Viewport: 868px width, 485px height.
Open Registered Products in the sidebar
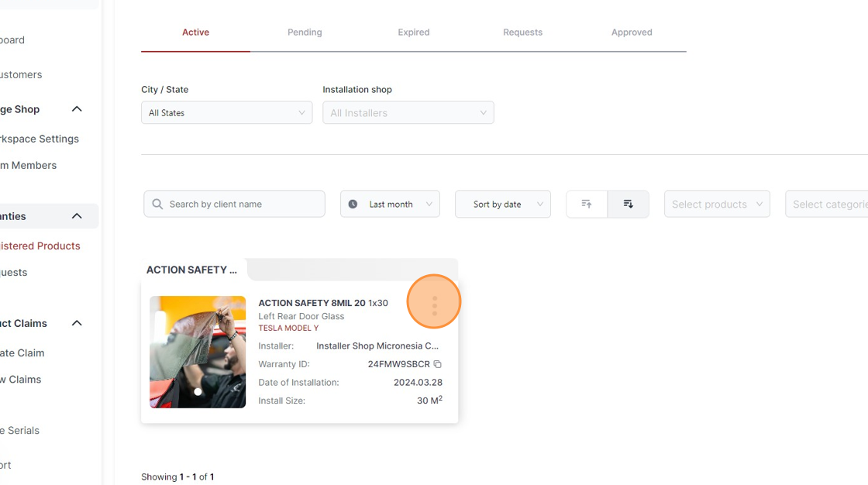coord(40,246)
